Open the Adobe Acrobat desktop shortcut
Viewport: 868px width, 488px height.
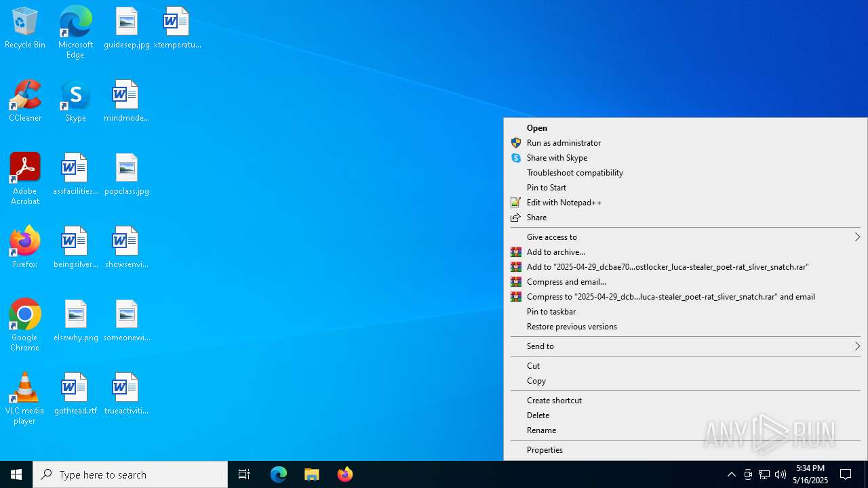pos(25,179)
